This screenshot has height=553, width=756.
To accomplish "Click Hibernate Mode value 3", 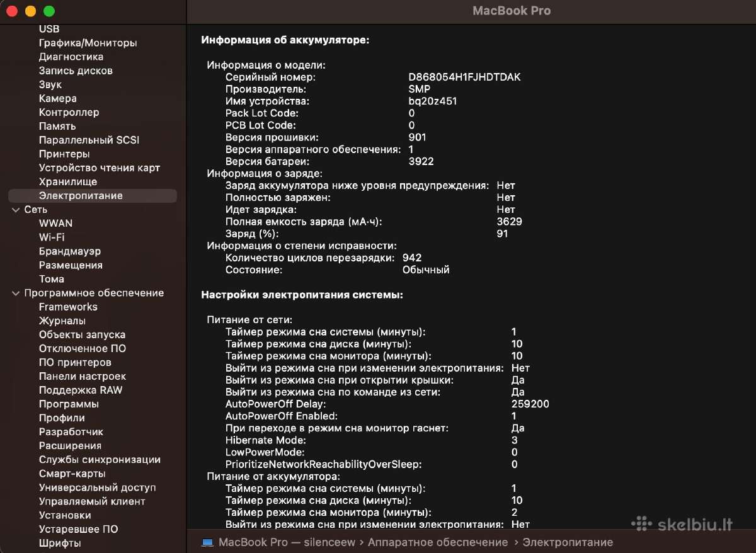I will (x=515, y=440).
